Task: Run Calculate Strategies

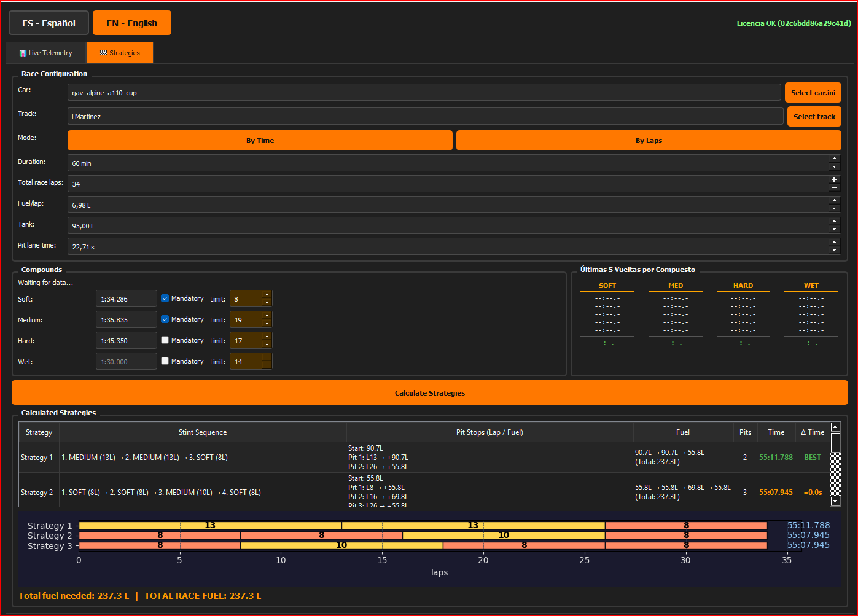Action: 430,393
